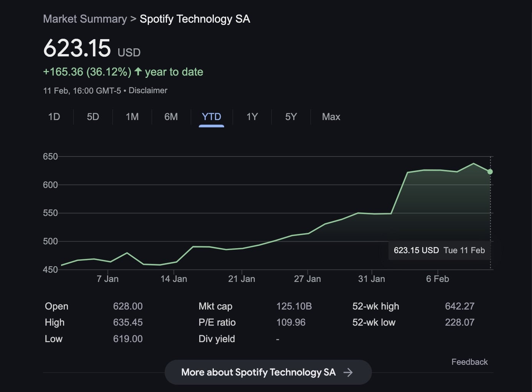Viewport: 532px width, 392px height.
Task: Click the 21 Jan date on chart axis
Action: 241,279
